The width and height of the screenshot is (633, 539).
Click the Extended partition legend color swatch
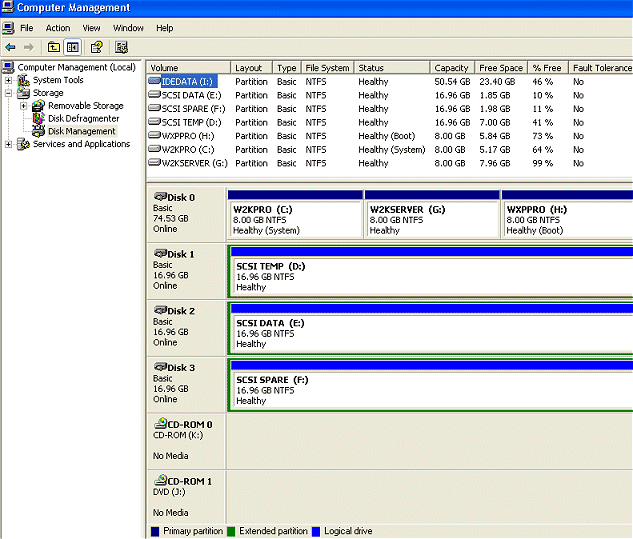coord(231,531)
